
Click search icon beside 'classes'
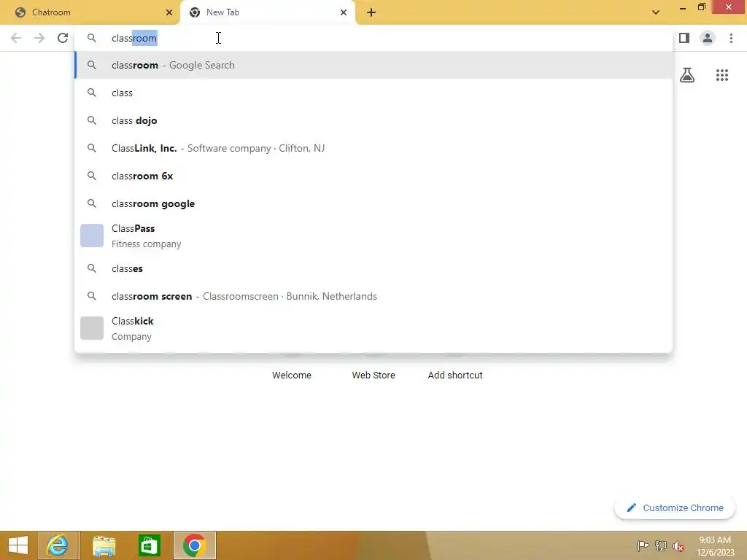[92, 268]
